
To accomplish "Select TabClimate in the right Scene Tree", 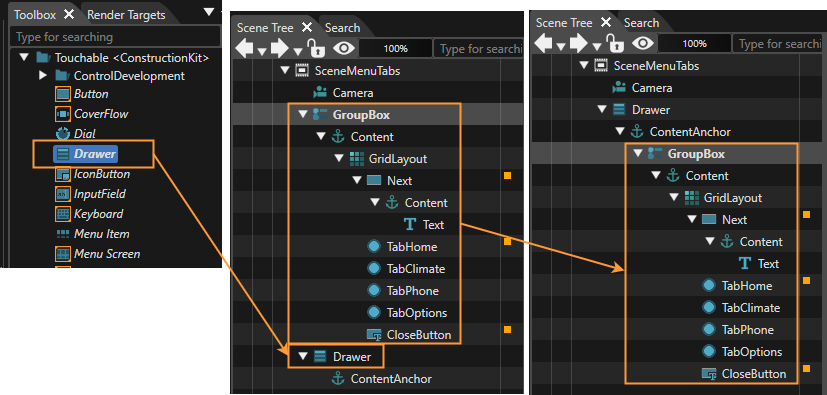I will (751, 308).
